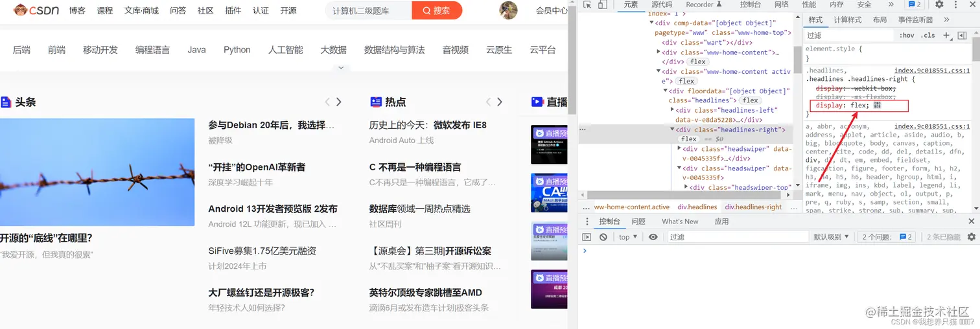Viewport: 980px width, 329px height.
Task: Expand more DevTools tabs chevron after 安全
Action: pyautogui.click(x=891, y=5)
